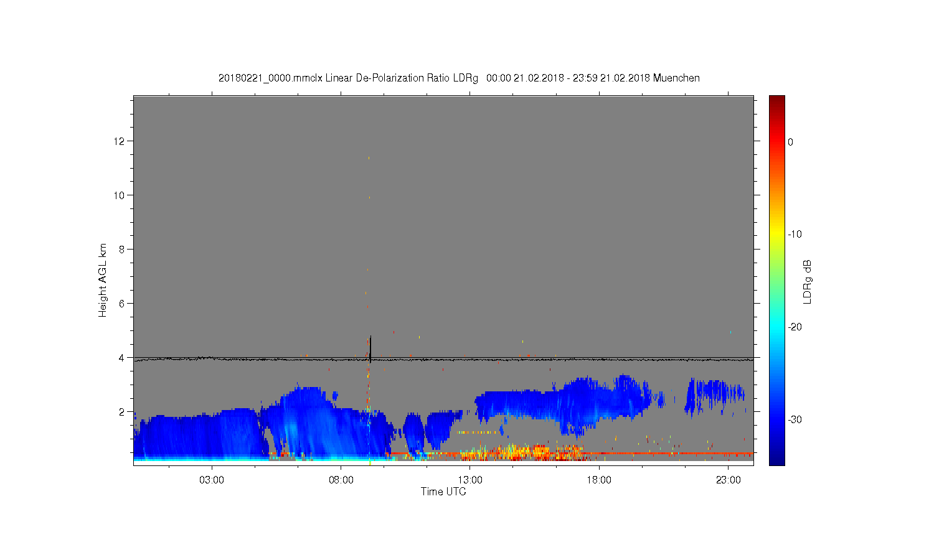934x560 pixels.
Task: Click the colorbar value label -20
Action: click(x=795, y=327)
